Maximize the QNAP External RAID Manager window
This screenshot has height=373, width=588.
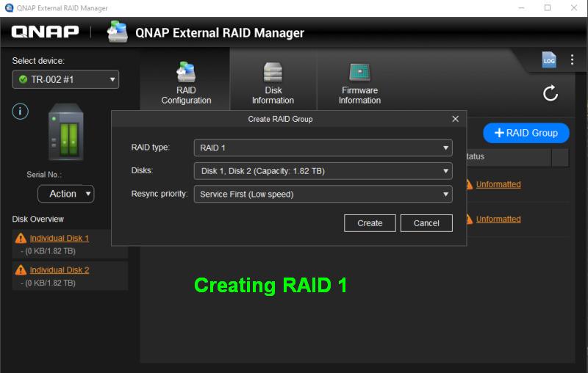click(548, 8)
